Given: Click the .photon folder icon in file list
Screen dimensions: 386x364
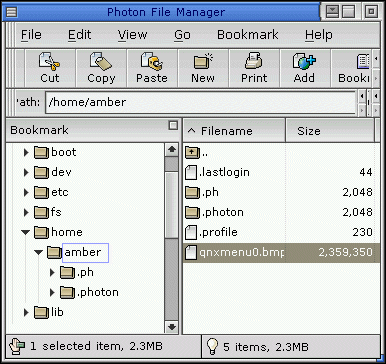Looking at the screenshot, I should pos(192,213).
